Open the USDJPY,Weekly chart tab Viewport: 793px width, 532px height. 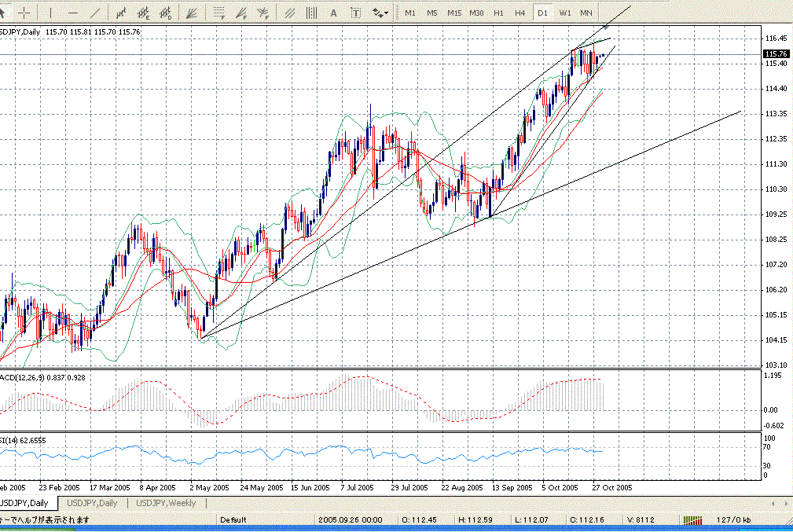(166, 503)
